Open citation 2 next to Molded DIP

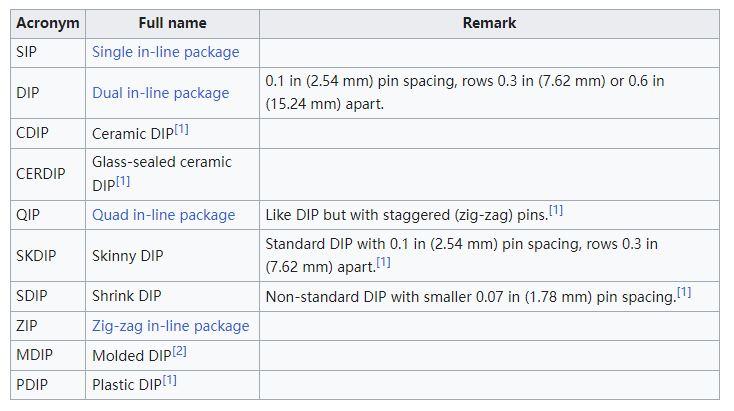click(x=179, y=351)
